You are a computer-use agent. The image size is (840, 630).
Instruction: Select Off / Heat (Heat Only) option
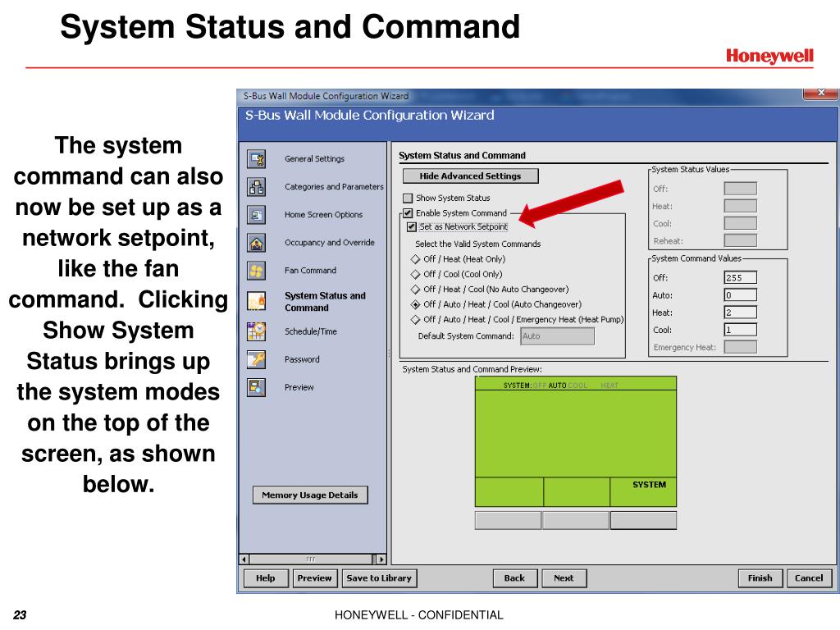click(x=415, y=259)
